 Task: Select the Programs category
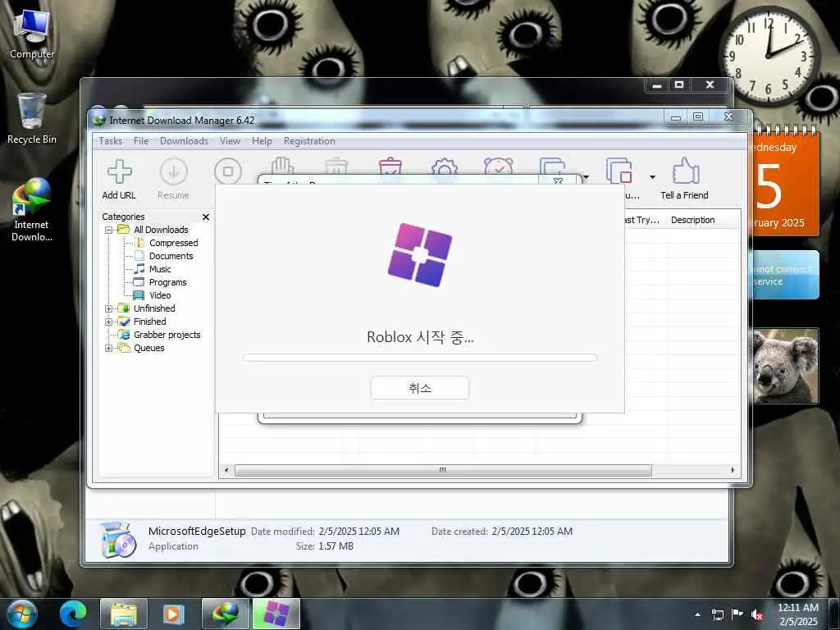point(167,282)
